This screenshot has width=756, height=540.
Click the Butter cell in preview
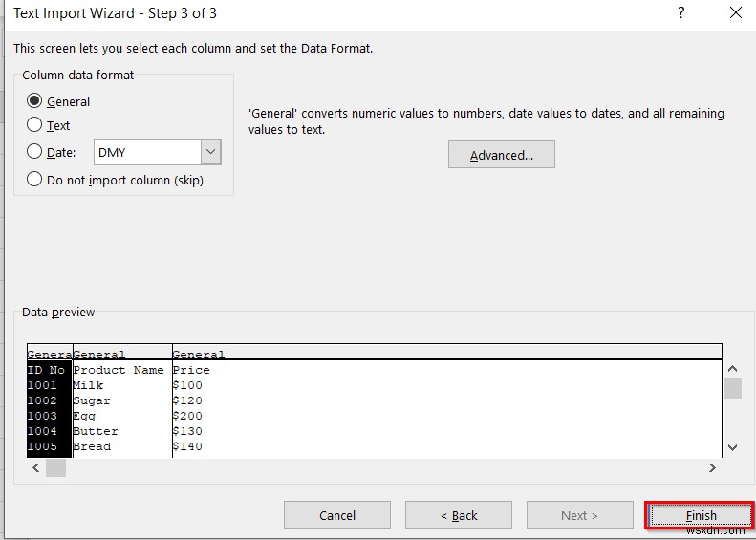pyautogui.click(x=96, y=431)
